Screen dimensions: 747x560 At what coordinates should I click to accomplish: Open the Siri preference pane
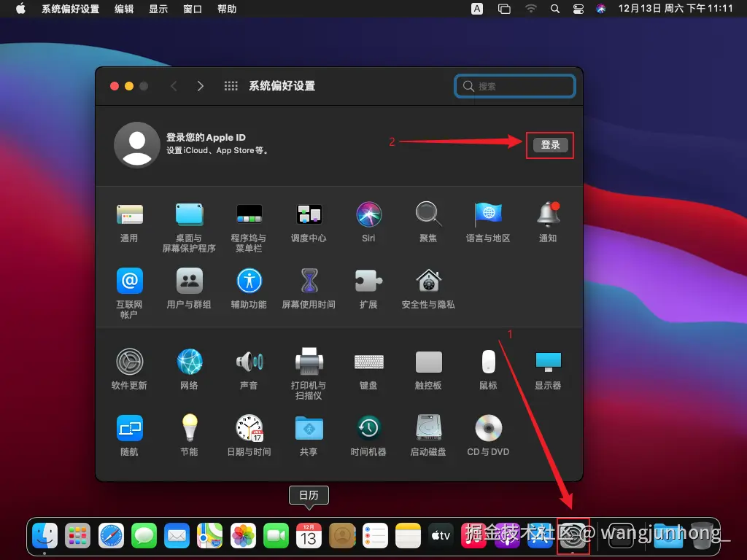(368, 214)
